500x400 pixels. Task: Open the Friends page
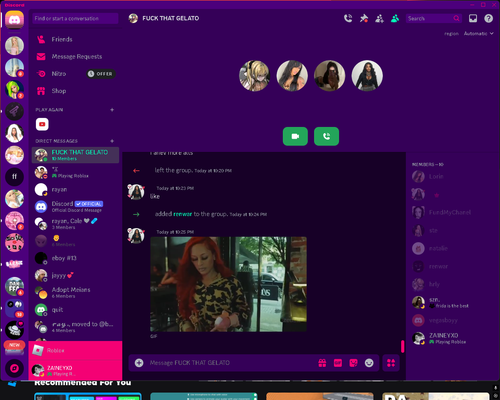[75, 39]
